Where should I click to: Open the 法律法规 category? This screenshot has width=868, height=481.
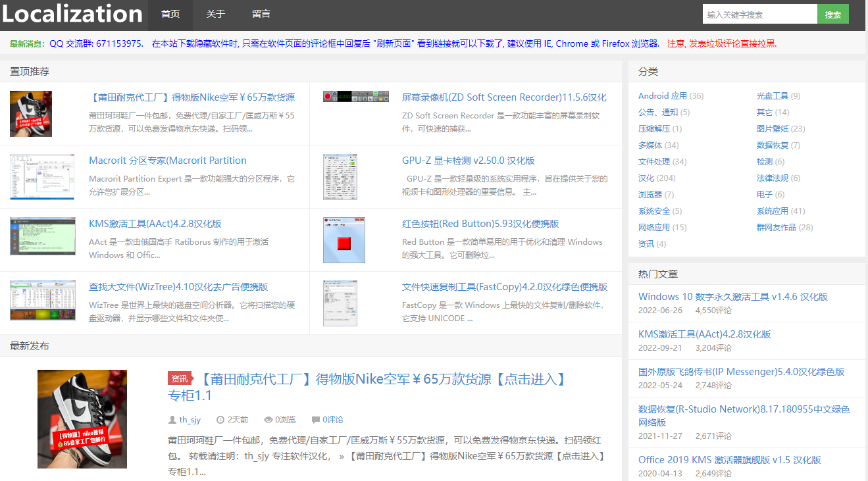[773, 178]
